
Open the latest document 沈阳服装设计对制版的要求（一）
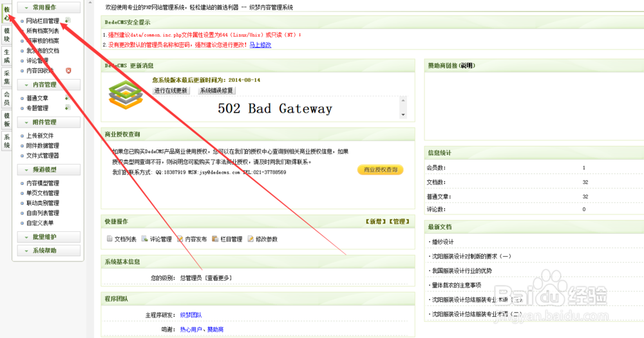tap(471, 256)
